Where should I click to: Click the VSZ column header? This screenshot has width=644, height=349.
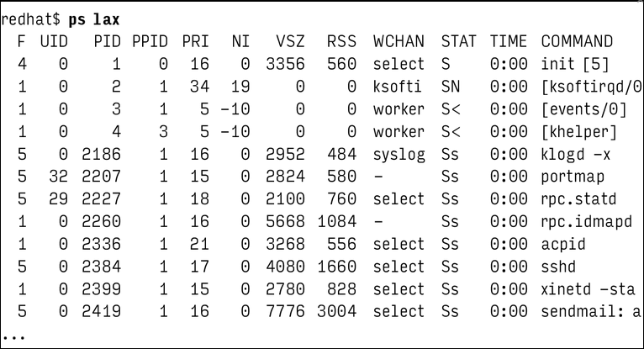click(290, 41)
